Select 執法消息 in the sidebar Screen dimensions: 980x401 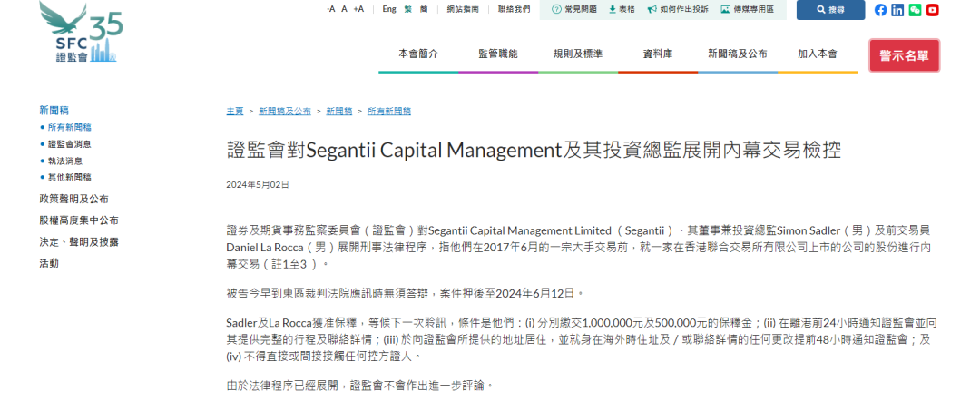pos(65,161)
